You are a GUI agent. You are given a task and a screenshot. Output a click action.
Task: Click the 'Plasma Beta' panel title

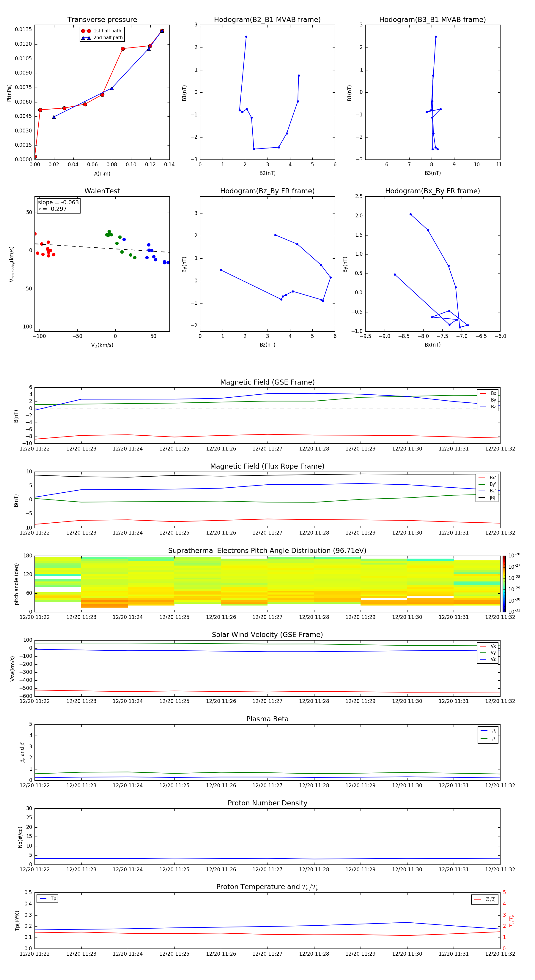[267, 719]
